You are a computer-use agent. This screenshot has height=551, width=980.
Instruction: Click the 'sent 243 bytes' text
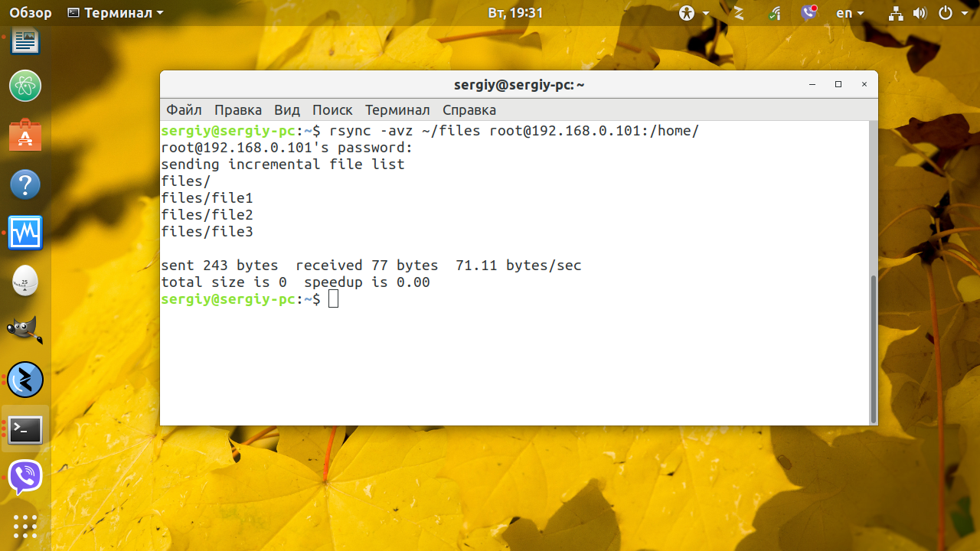click(220, 266)
